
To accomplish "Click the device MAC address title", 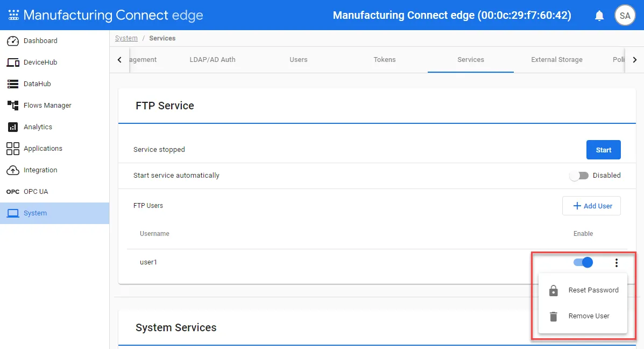I will click(x=452, y=15).
